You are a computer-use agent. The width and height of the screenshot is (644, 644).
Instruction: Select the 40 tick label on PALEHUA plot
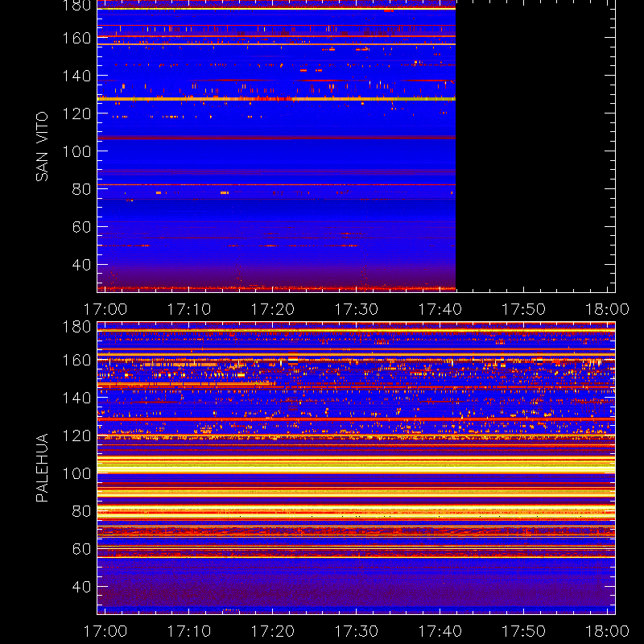81,587
